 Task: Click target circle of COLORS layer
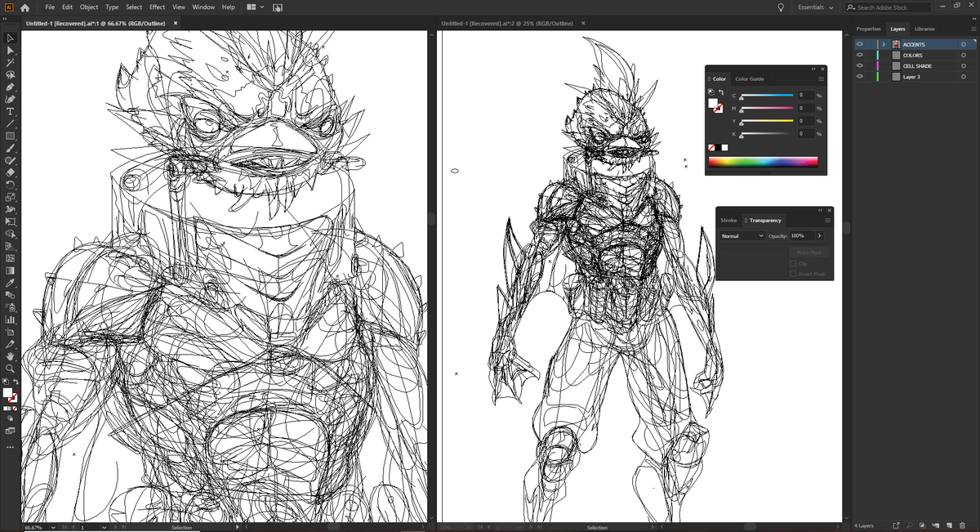pyautogui.click(x=964, y=55)
